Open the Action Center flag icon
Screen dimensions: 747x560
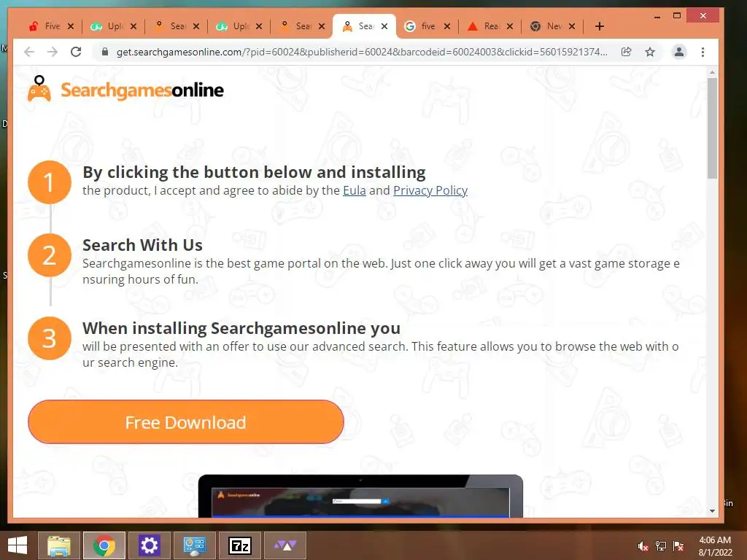(x=678, y=546)
